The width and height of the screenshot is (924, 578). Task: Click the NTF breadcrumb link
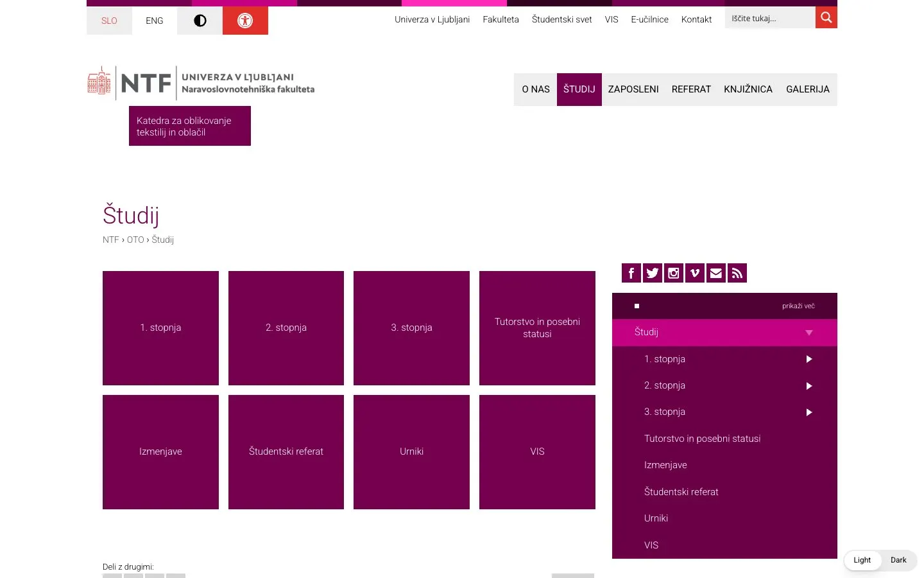click(110, 240)
